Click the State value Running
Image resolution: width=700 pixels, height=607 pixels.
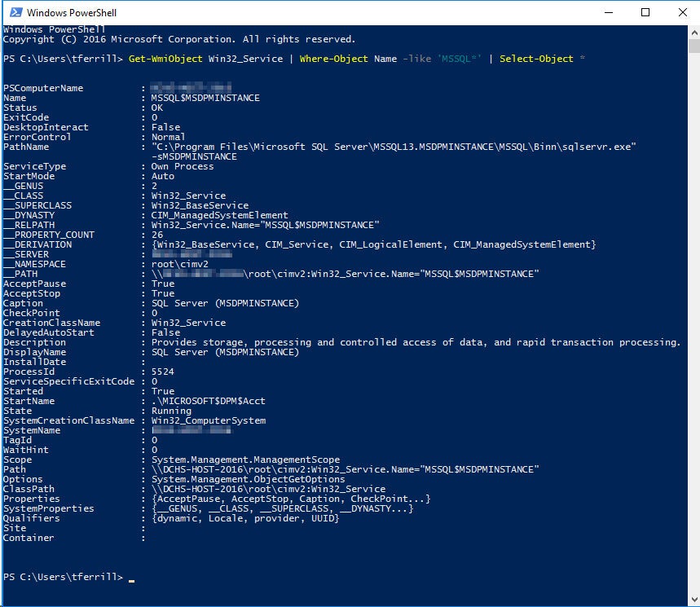click(x=171, y=411)
